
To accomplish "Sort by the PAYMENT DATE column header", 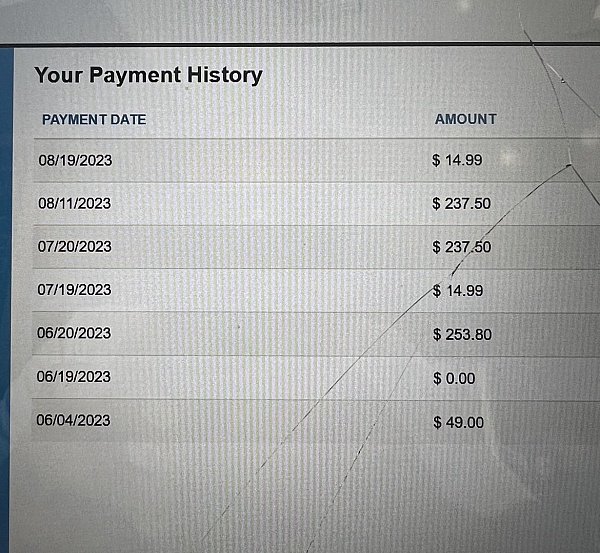I will [x=94, y=119].
